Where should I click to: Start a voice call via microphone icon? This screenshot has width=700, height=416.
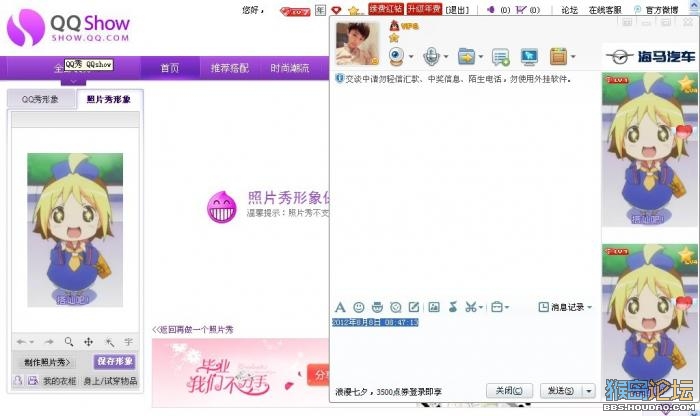click(x=431, y=57)
